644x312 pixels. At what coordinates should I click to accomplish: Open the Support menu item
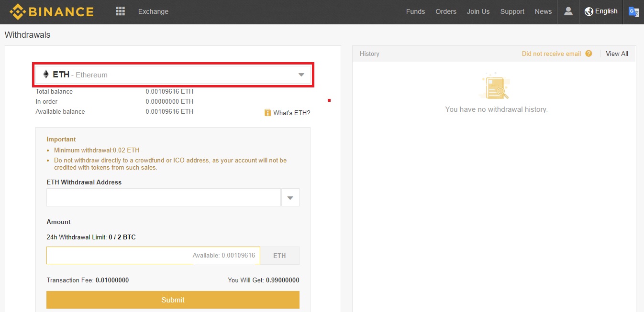(512, 11)
